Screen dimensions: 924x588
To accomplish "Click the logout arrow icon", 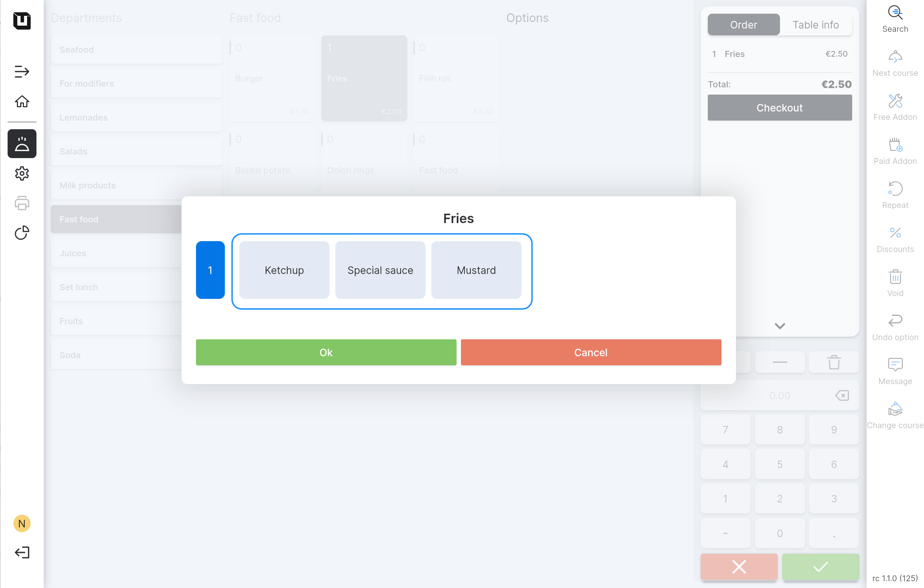I will (x=22, y=552).
